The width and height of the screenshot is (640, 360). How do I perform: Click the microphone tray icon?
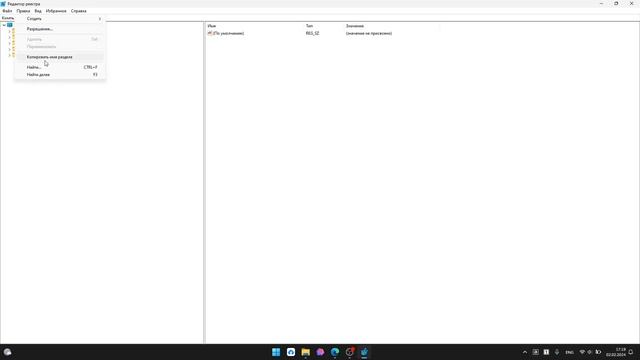[x=557, y=352]
